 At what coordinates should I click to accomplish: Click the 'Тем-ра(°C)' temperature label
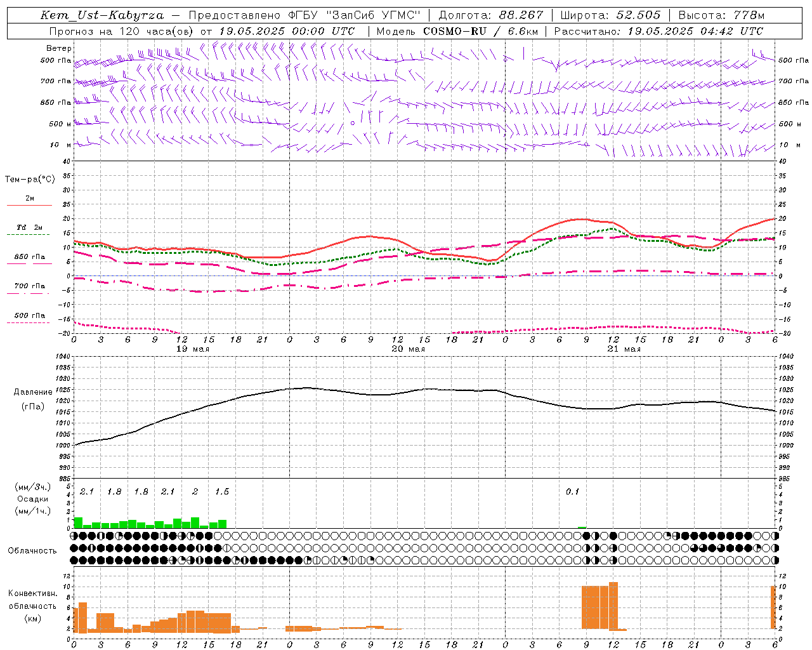(x=30, y=180)
